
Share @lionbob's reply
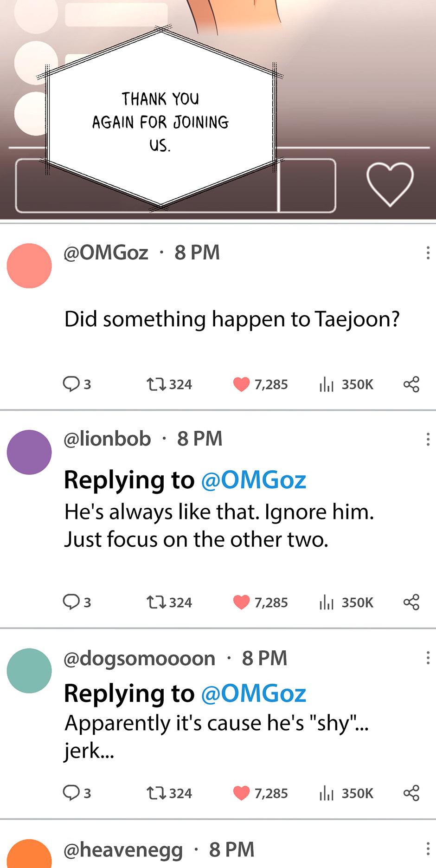[411, 602]
